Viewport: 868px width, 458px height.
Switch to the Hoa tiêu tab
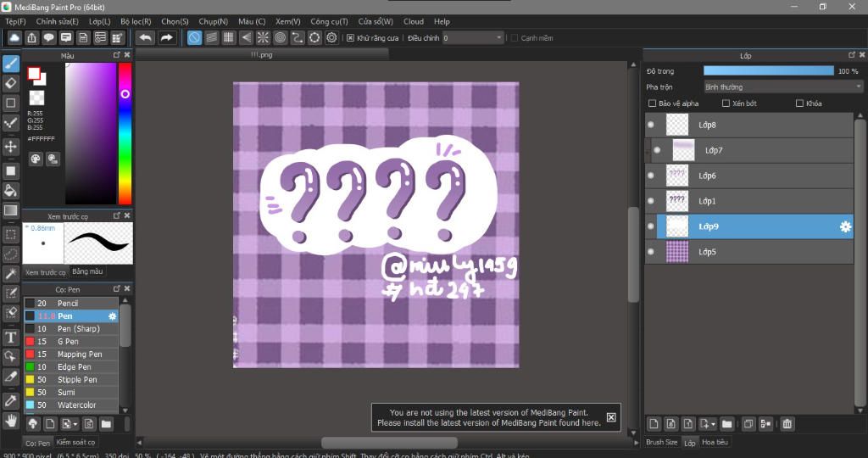point(715,443)
